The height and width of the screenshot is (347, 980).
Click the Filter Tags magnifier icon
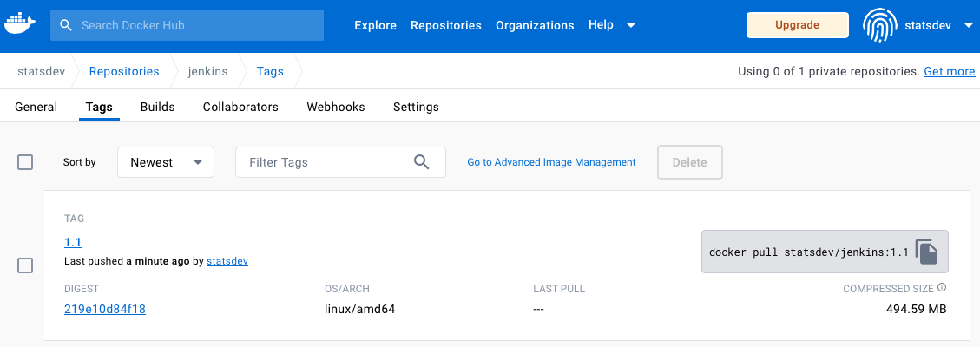tap(422, 162)
